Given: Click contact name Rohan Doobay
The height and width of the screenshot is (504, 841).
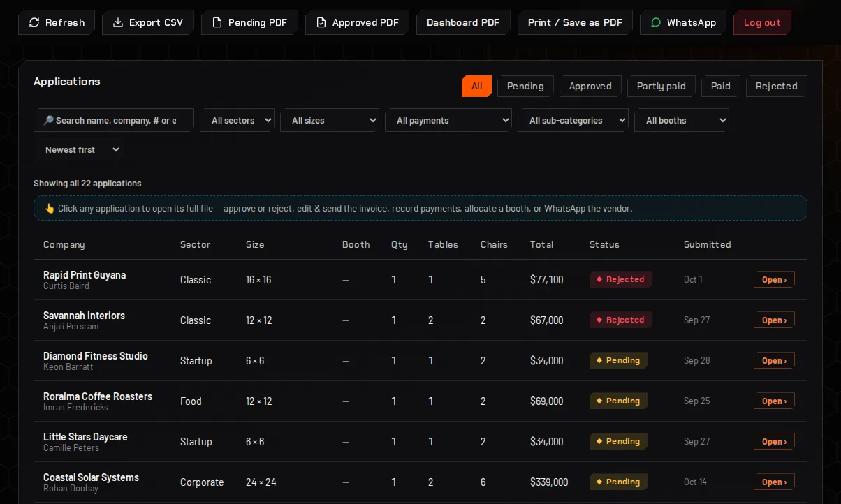Looking at the screenshot, I should [71, 489].
